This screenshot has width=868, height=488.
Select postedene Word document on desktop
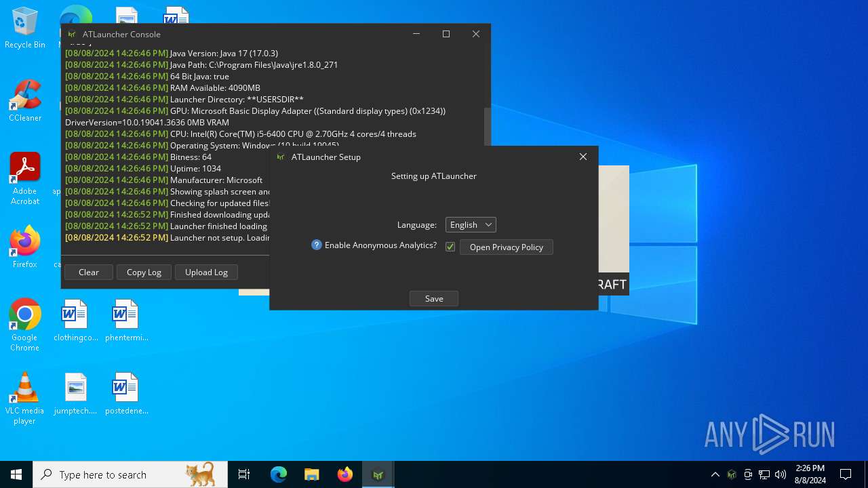pyautogui.click(x=126, y=394)
